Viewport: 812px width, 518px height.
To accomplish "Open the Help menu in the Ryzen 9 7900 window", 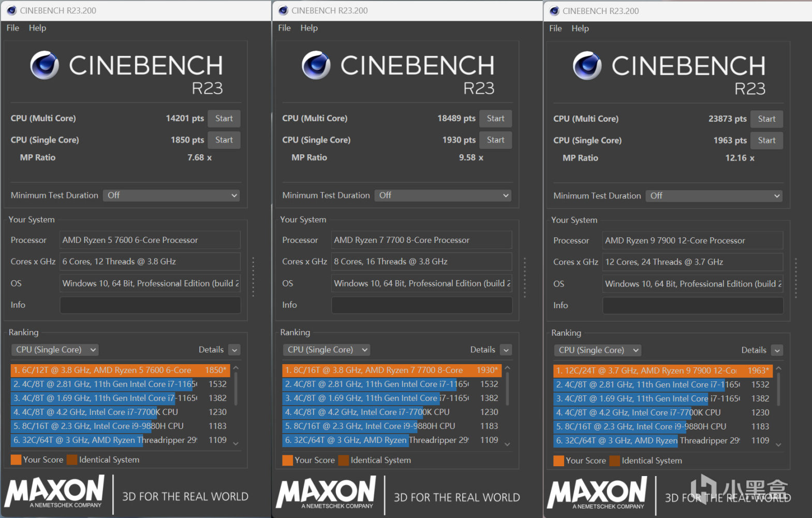I will tap(580, 28).
